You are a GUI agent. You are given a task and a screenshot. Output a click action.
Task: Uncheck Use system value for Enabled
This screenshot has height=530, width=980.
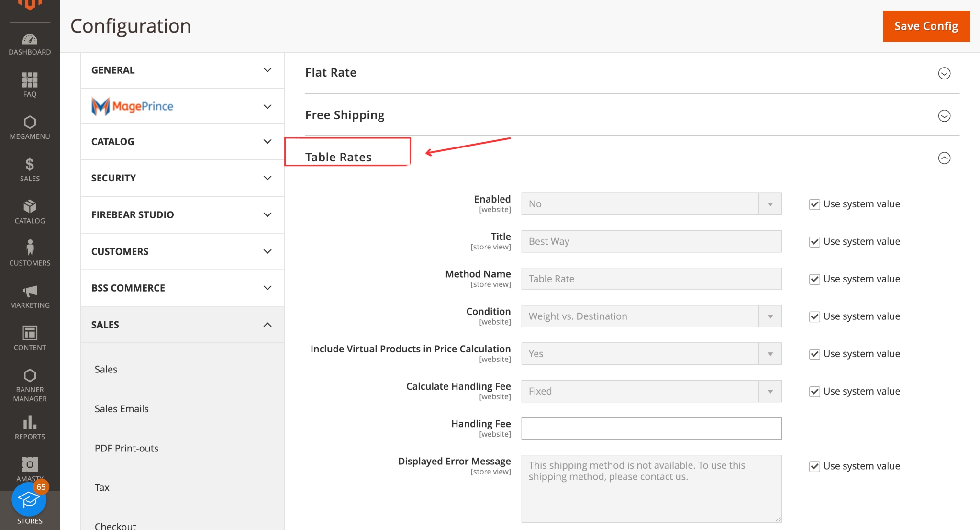(x=814, y=204)
